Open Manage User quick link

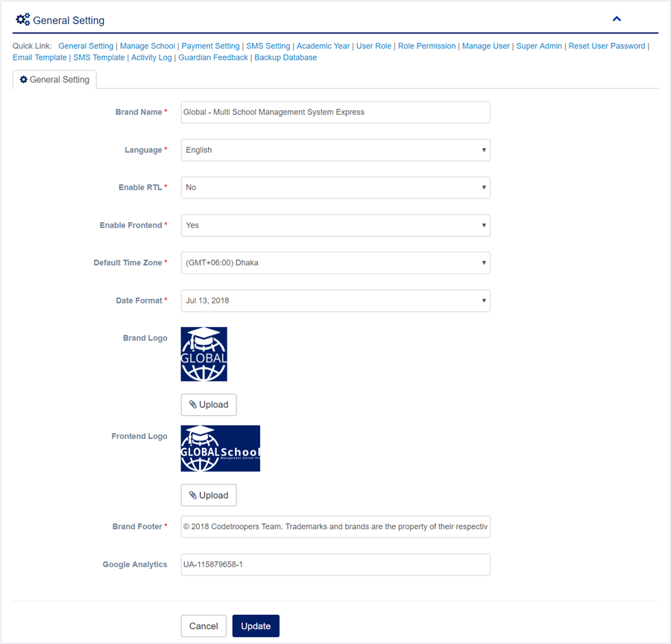click(x=485, y=45)
